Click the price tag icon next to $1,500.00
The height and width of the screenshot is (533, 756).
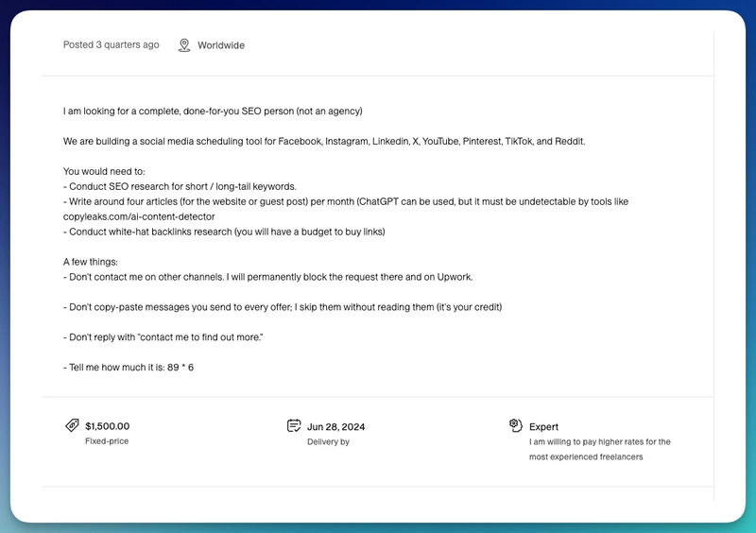coord(72,425)
